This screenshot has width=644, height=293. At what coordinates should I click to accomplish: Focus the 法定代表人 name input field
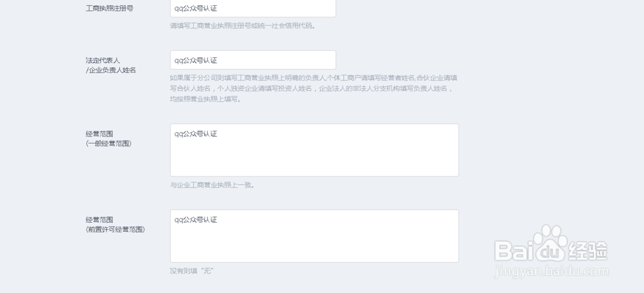tap(253, 60)
